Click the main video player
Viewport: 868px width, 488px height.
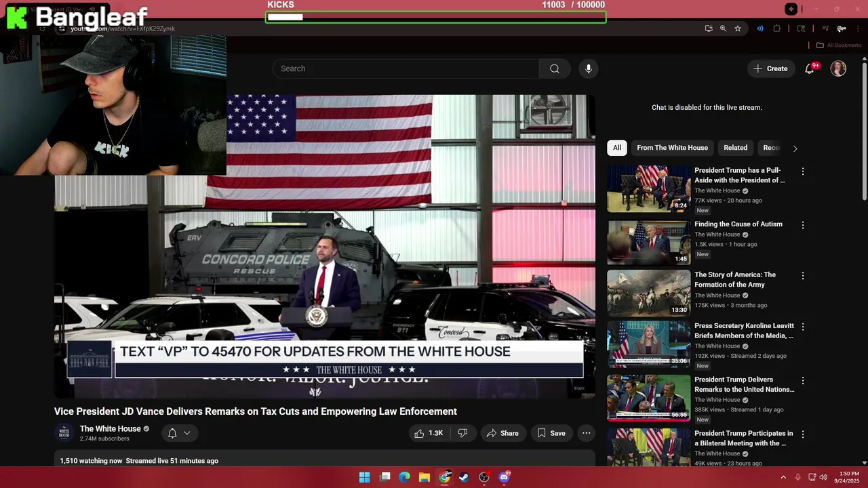(325, 247)
